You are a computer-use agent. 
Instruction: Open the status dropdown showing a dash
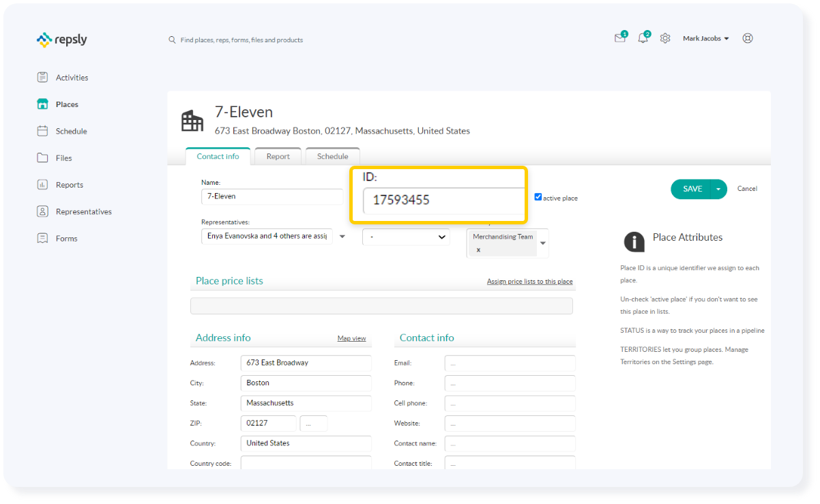pos(406,237)
